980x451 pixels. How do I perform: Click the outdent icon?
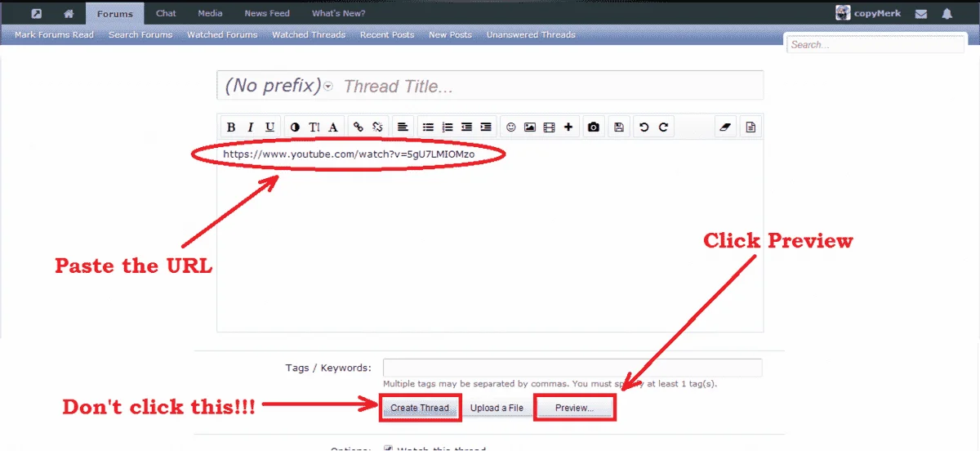(466, 127)
